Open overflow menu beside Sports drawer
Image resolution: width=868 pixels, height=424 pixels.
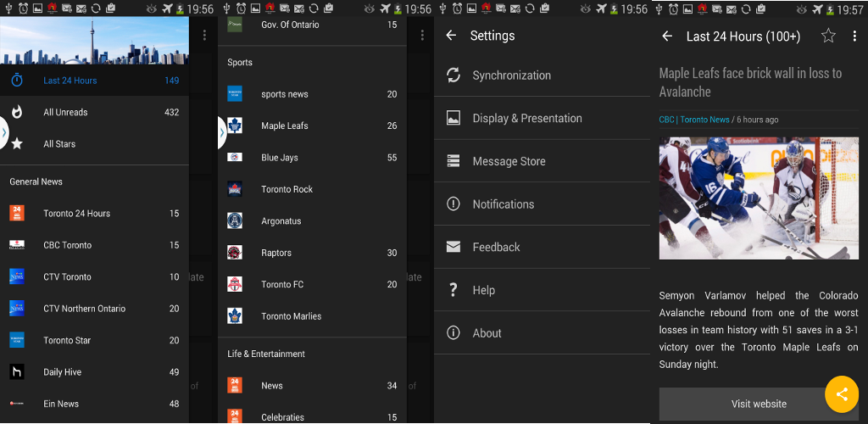tap(422, 36)
